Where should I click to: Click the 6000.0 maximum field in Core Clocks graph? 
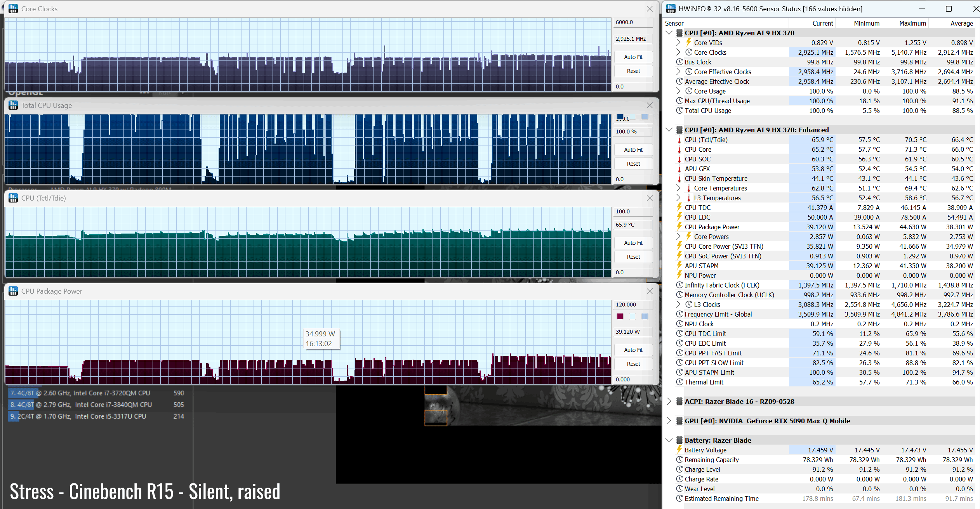pyautogui.click(x=633, y=22)
